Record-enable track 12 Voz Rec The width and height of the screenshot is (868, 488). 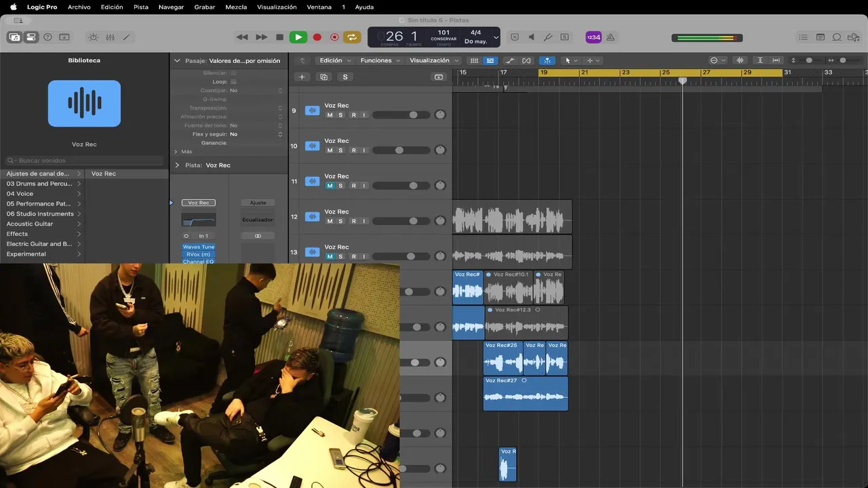click(x=353, y=221)
